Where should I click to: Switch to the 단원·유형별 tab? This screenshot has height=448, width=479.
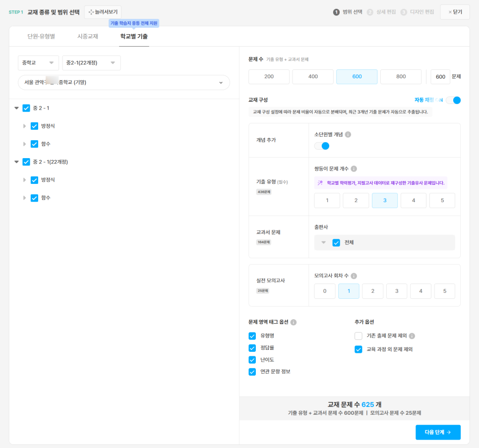click(41, 36)
